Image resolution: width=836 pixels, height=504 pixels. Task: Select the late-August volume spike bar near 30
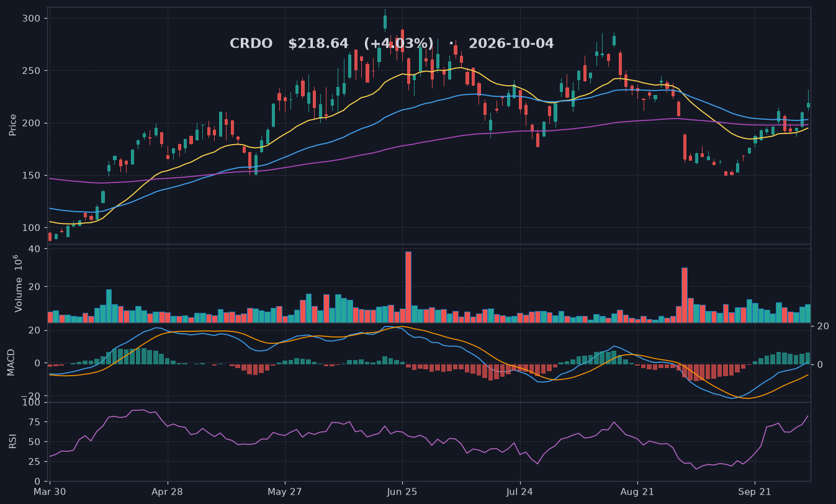point(685,295)
